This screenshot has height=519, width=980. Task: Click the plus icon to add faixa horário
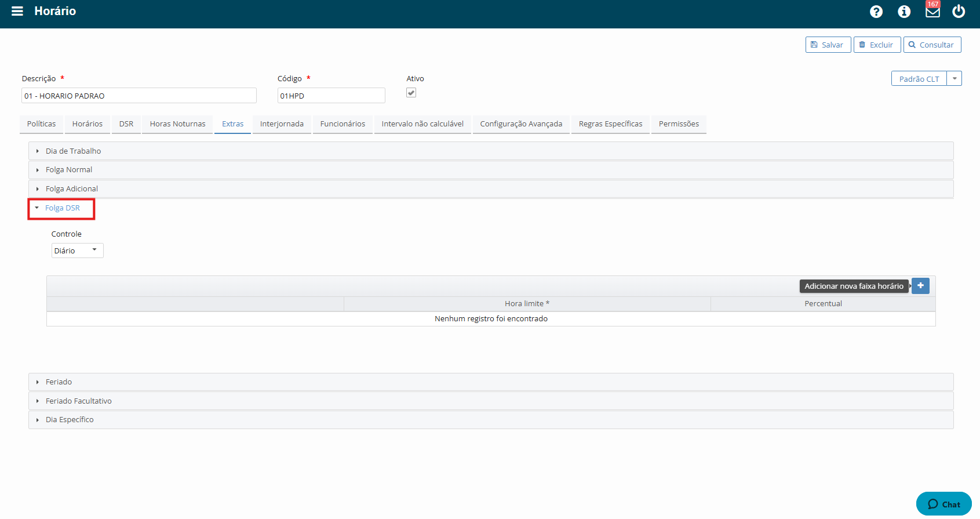tap(920, 286)
